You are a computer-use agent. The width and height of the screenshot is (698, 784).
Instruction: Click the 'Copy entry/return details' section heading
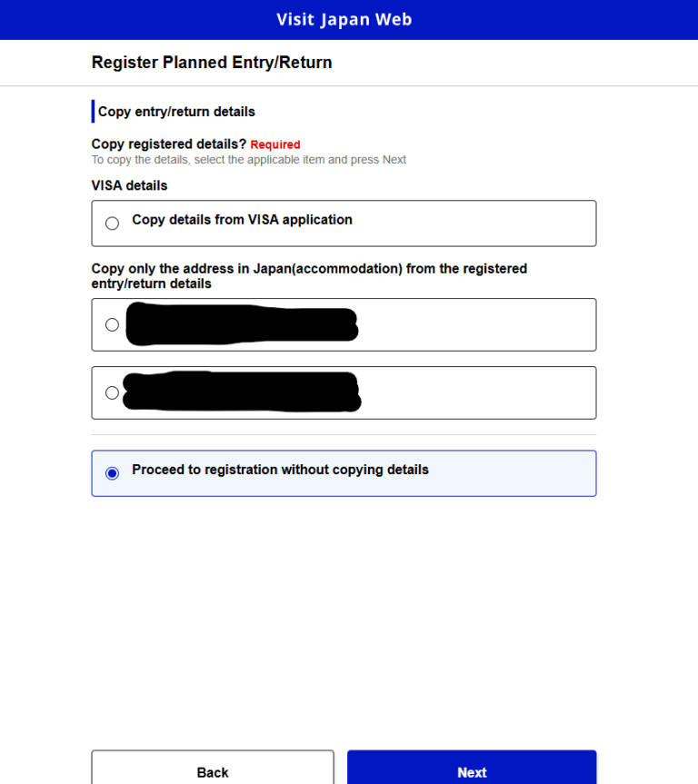click(x=176, y=112)
